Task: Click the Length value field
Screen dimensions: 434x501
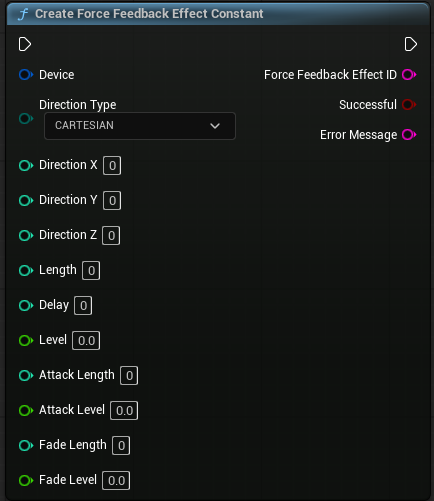Action: coord(91,270)
